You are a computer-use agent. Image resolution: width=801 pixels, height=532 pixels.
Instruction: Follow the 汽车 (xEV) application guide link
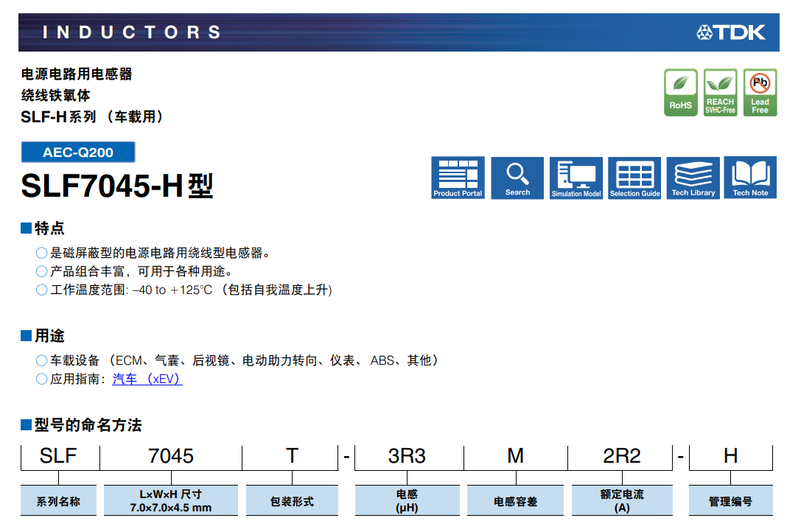(x=147, y=379)
